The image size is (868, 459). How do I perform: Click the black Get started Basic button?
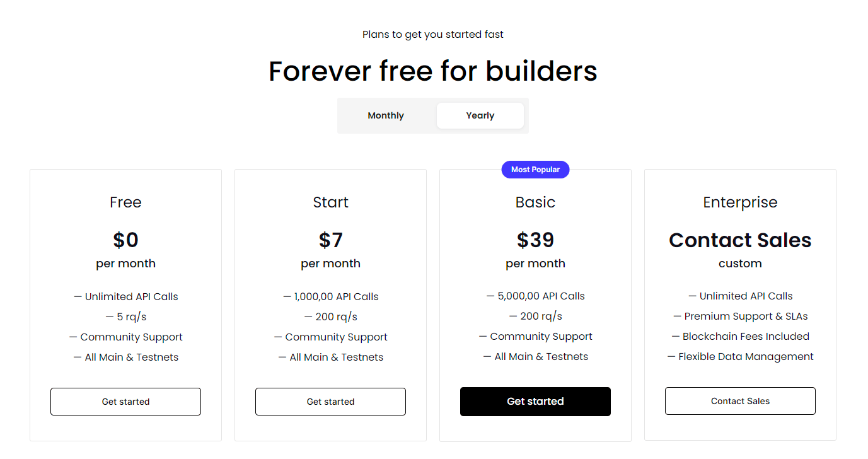535,402
